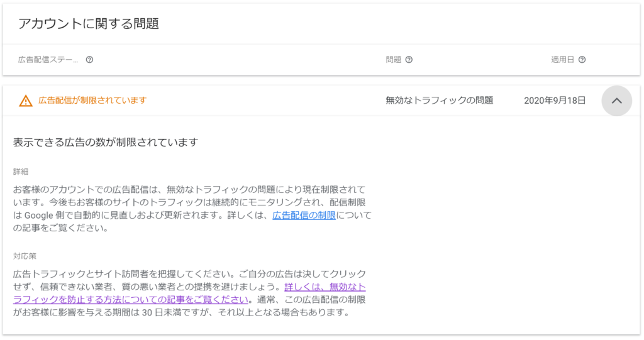644x340 pixels.
Task: Click the 適用日 column header
Action: [x=563, y=60]
